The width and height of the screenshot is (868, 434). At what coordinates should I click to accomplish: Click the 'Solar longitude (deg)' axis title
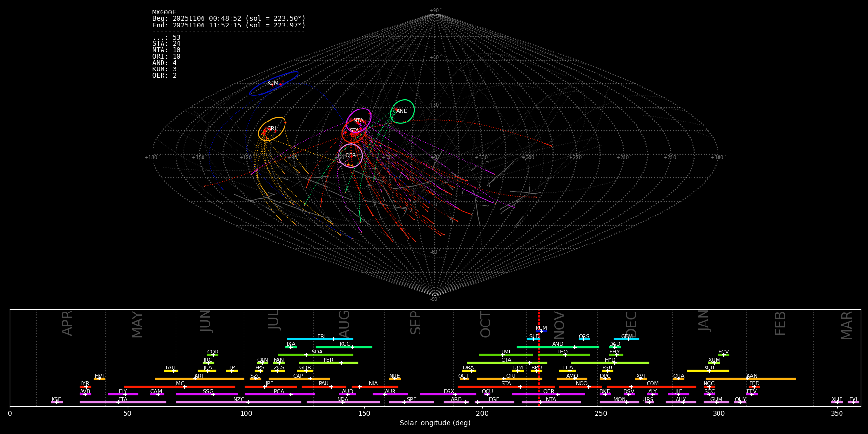click(x=435, y=423)
